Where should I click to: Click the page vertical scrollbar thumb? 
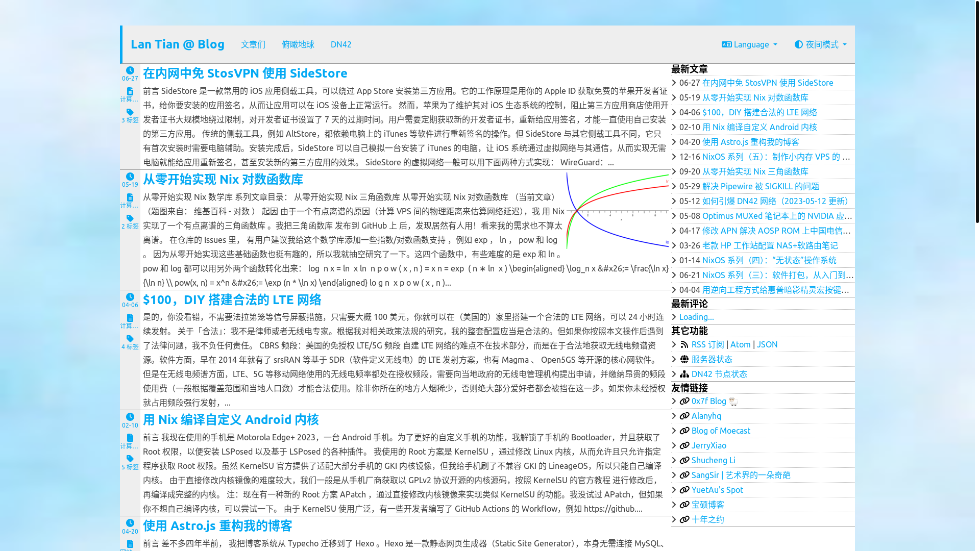point(977,112)
